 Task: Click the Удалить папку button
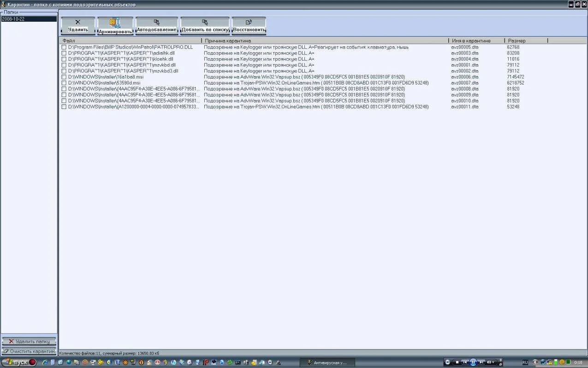pos(29,341)
